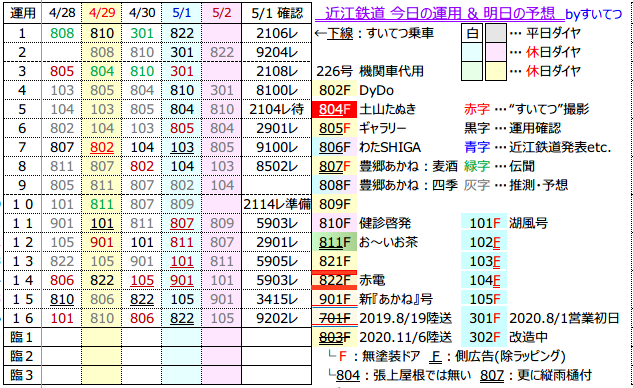This screenshot has height=388, width=633.
Task: Select the 4/30 date column header
Action: click(142, 13)
